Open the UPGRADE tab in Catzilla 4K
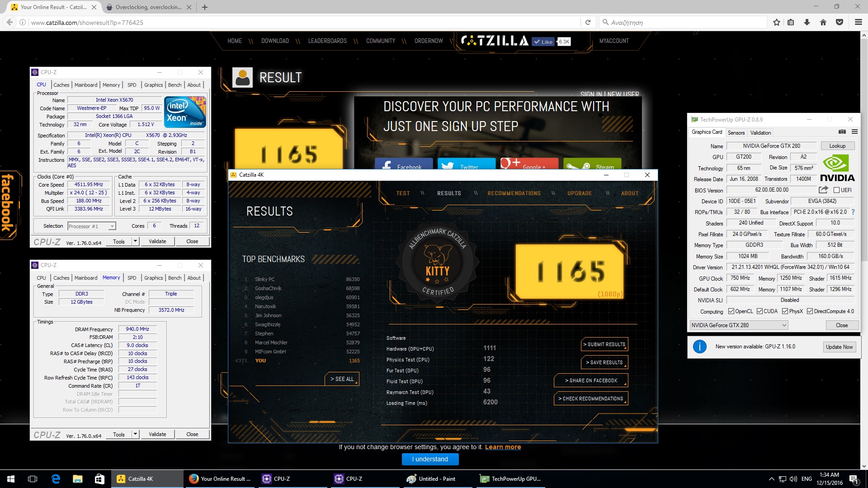The height and width of the screenshot is (488, 868). [580, 193]
